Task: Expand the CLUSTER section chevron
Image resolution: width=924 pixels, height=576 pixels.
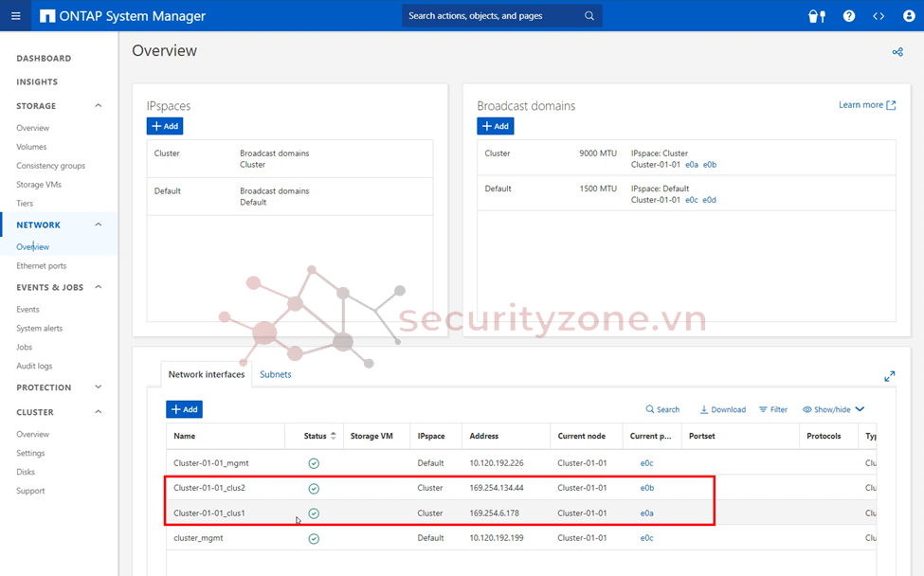Action: click(x=99, y=412)
